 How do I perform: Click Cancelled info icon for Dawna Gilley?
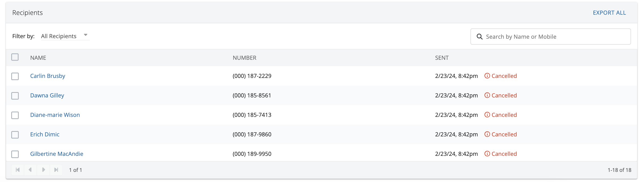point(487,95)
